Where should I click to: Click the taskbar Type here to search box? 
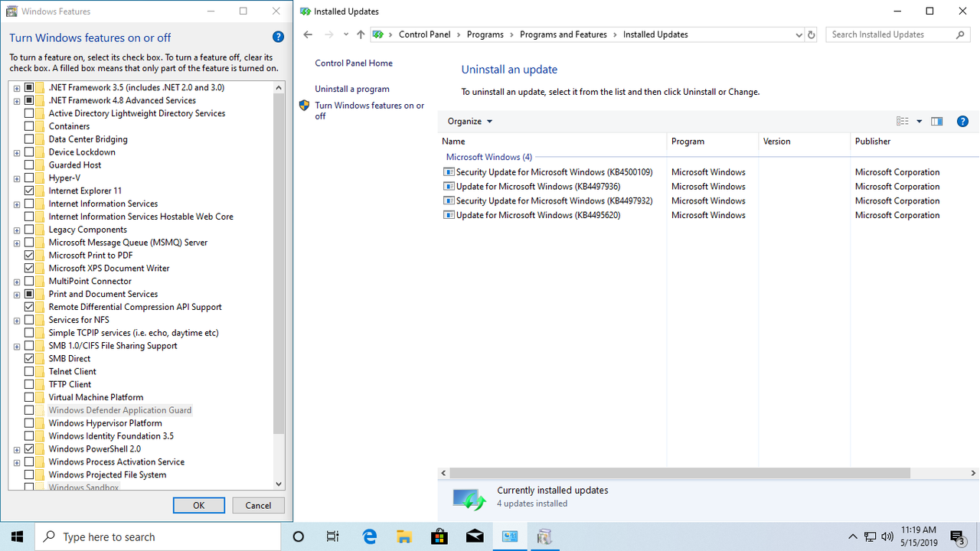(157, 536)
